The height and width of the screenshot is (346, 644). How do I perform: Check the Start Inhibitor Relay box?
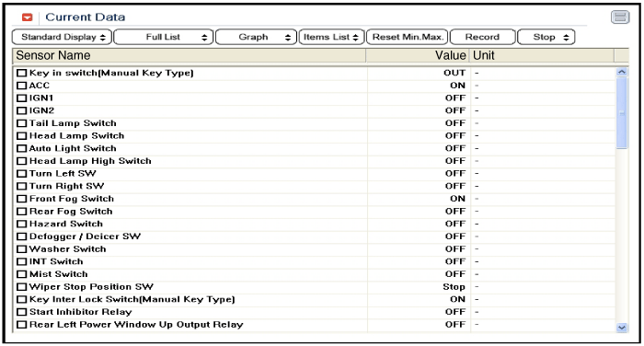pyautogui.click(x=21, y=312)
